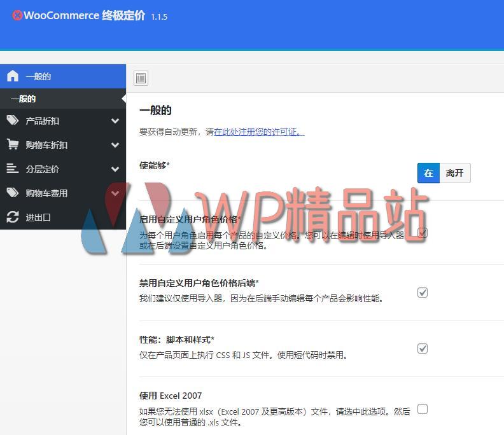Click the description mentioning CSS 和 JS 文件
504x435 pixels.
pyautogui.click(x=243, y=355)
